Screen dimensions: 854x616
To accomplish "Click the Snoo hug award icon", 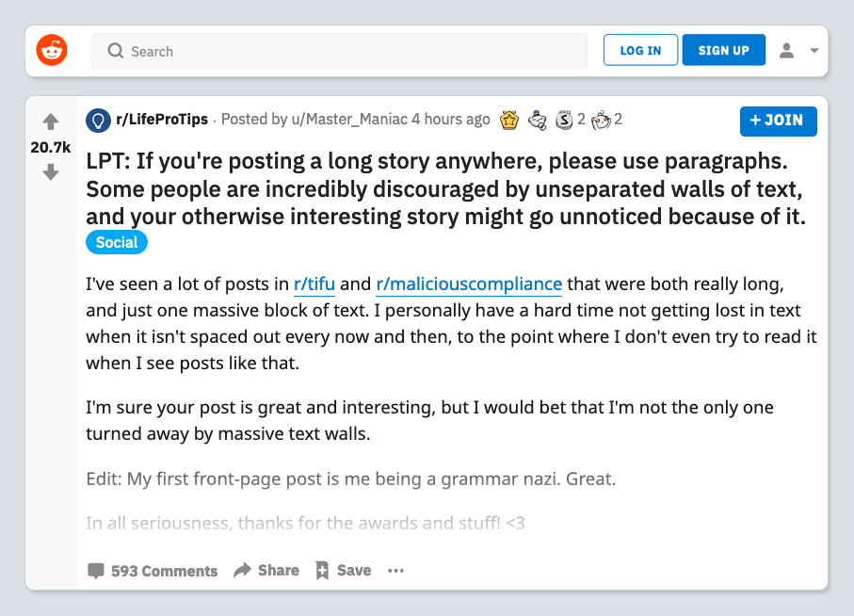I will point(602,121).
